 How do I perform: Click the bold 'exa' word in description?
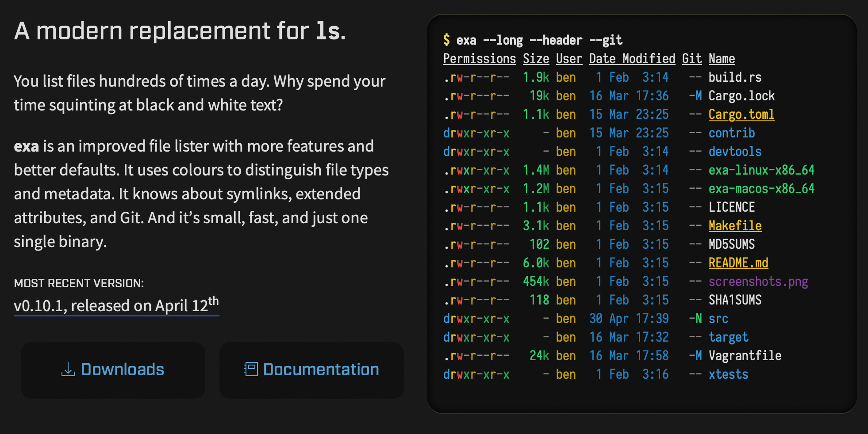point(27,146)
